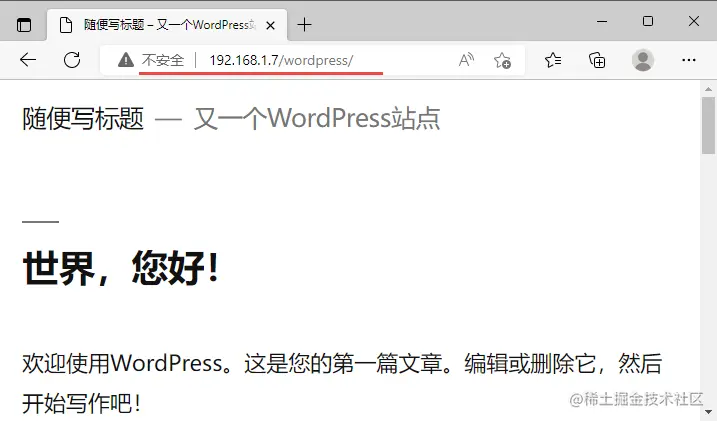Viewport: 717px width, 421px height.
Task: View the 不安全 site security warning
Action: (x=151, y=60)
